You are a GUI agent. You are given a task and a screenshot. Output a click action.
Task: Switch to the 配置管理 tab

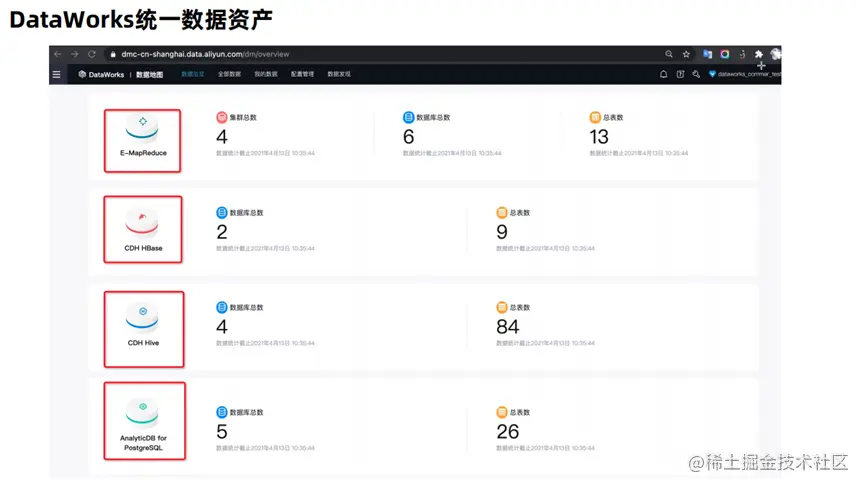pos(302,74)
